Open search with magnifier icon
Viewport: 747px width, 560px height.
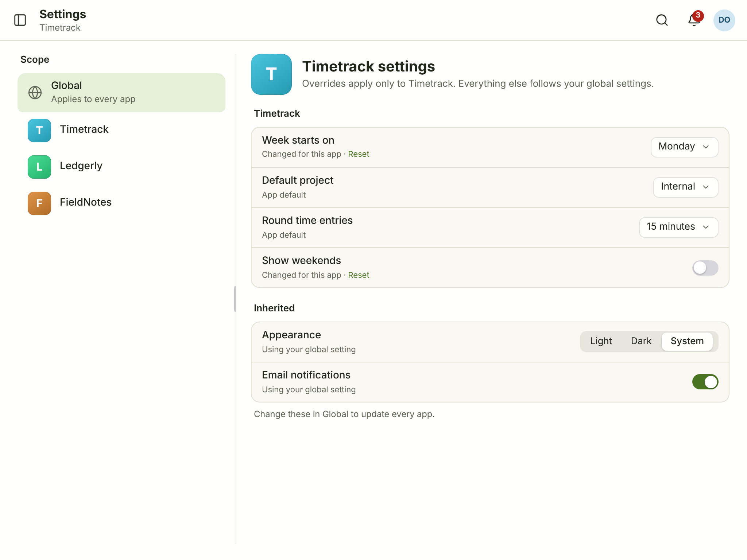click(662, 20)
